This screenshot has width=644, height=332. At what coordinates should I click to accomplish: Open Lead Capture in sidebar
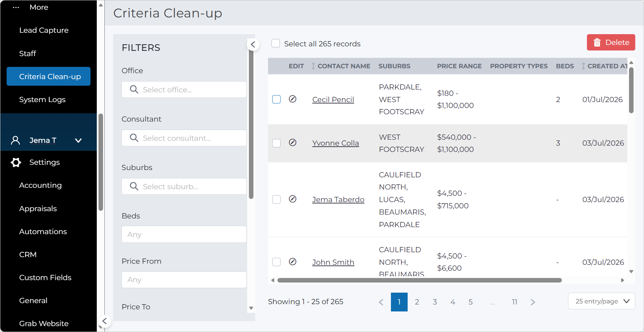pyautogui.click(x=44, y=30)
